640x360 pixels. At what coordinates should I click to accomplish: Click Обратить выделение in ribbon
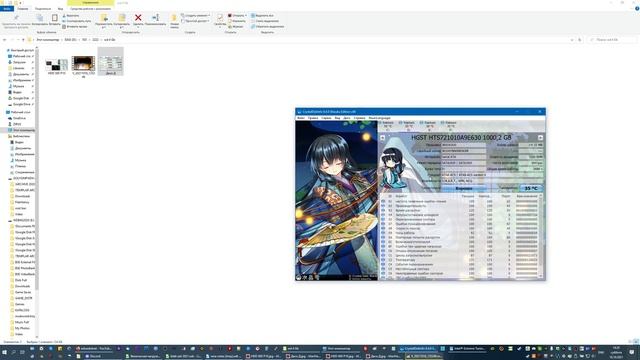point(267,27)
